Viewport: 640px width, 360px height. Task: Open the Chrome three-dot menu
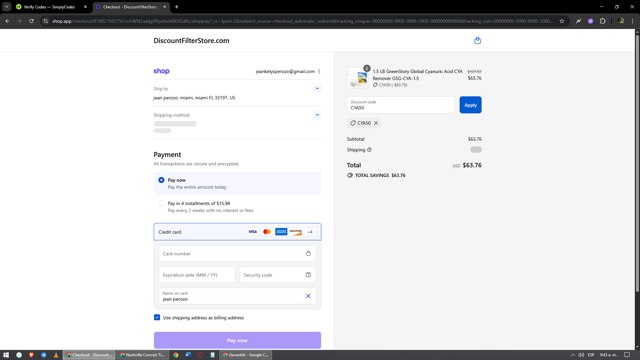pos(632,21)
